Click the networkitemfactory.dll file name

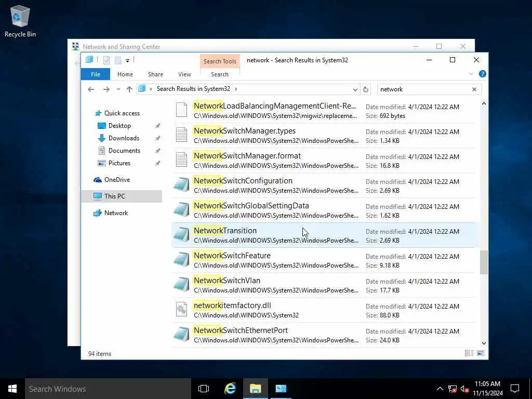click(232, 305)
